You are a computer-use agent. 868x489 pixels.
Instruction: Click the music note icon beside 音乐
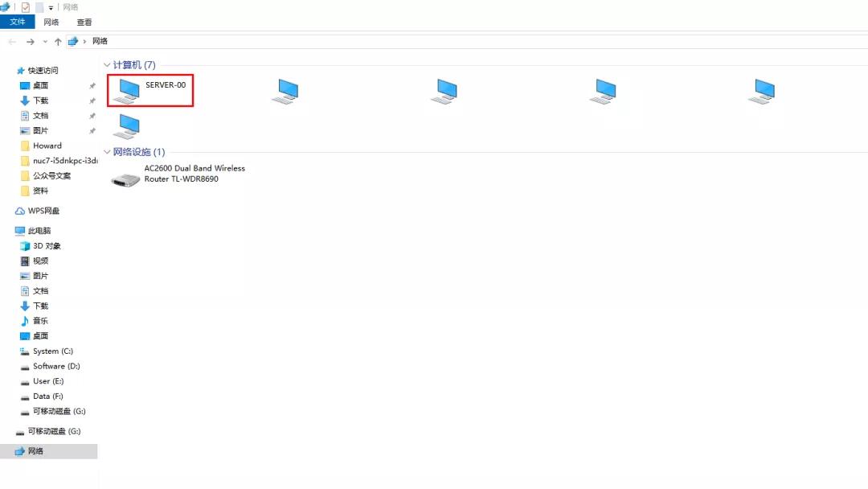point(25,321)
